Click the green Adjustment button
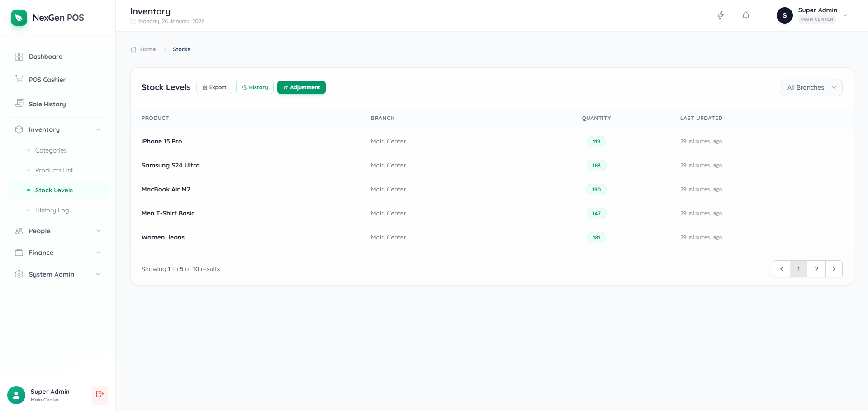The height and width of the screenshot is (411, 868). click(x=301, y=87)
